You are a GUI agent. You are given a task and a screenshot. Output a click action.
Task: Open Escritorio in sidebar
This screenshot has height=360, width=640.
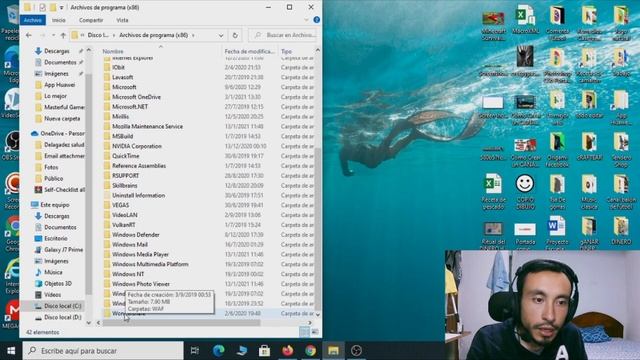[x=56, y=238]
